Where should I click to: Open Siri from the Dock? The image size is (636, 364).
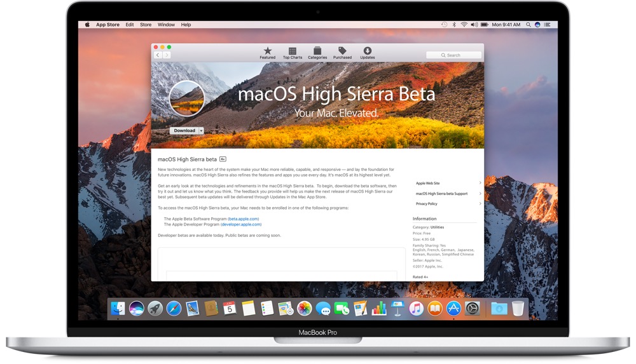point(136,309)
